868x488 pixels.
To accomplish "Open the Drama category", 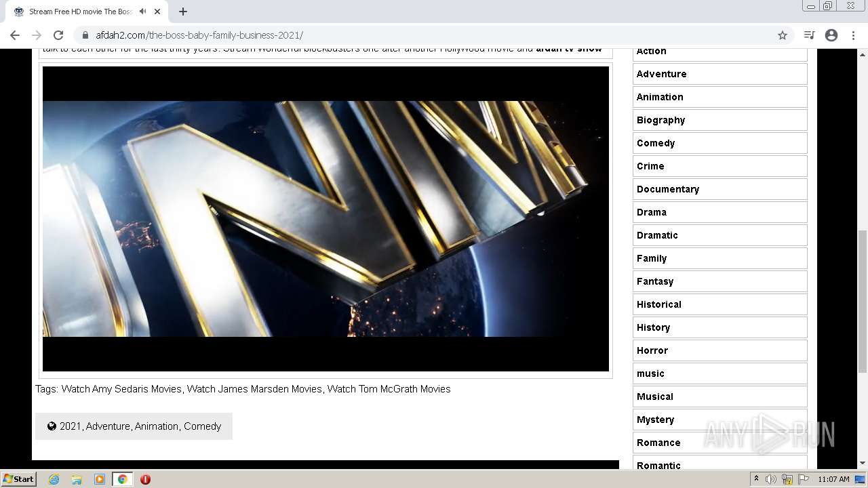I will [x=719, y=212].
